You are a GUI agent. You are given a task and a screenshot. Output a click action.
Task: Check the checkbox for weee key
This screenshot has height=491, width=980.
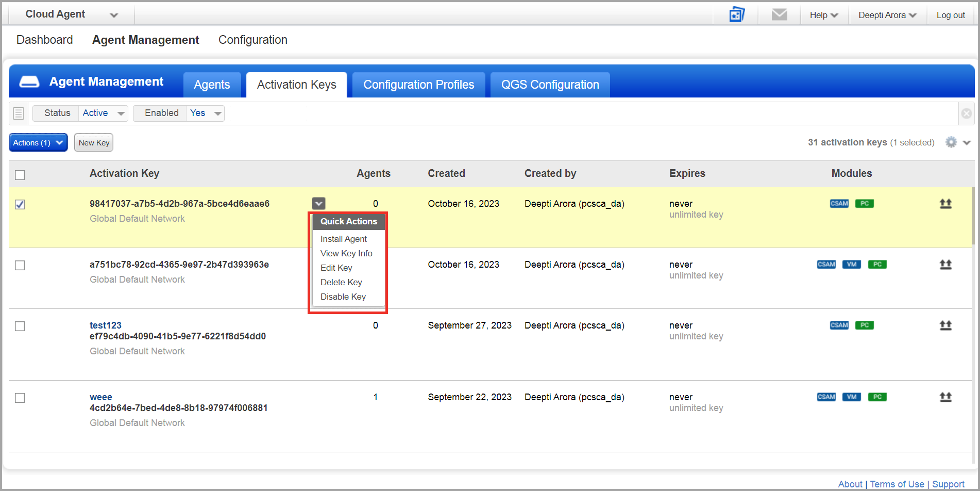point(20,398)
